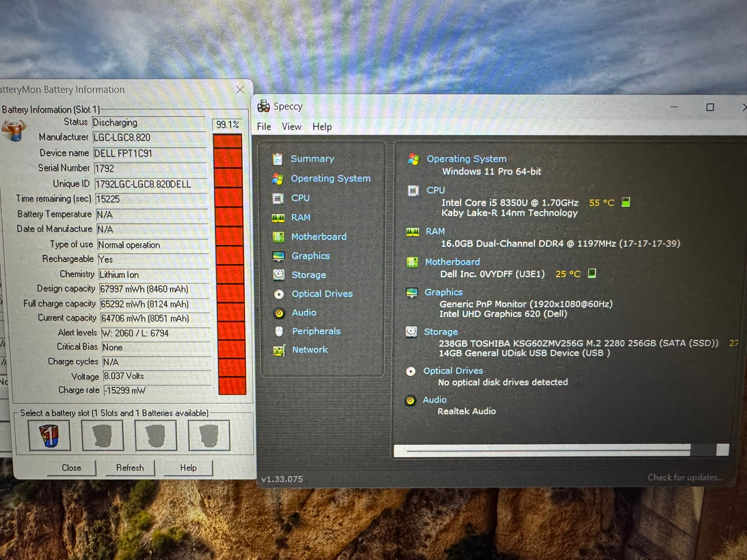Open the Help menu in Speccy

(322, 127)
